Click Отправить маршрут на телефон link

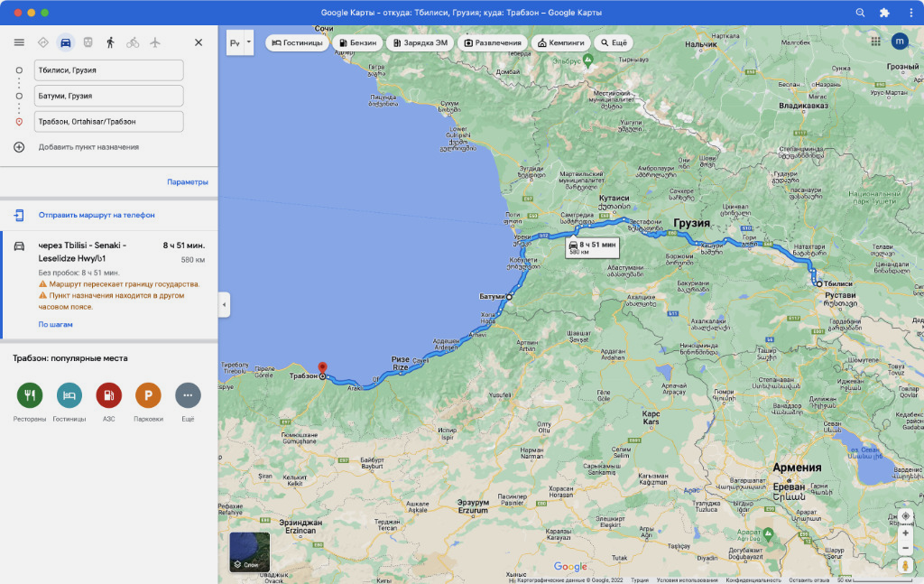pos(97,215)
